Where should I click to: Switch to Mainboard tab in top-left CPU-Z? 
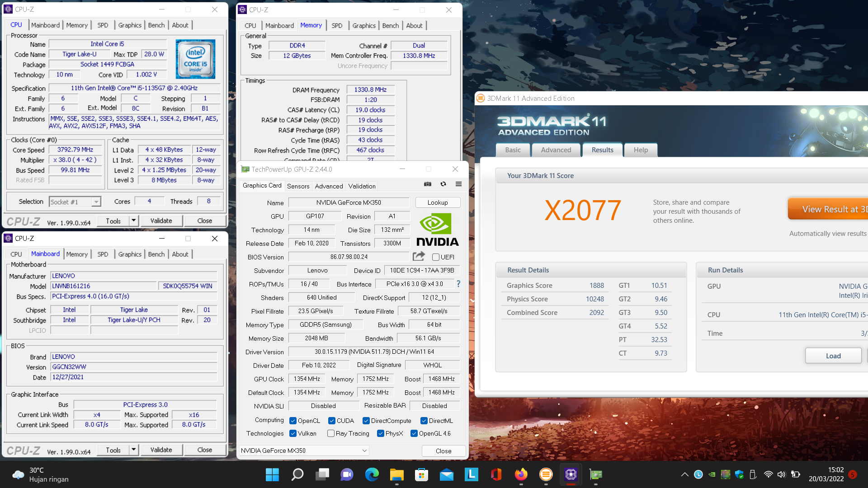(x=45, y=25)
